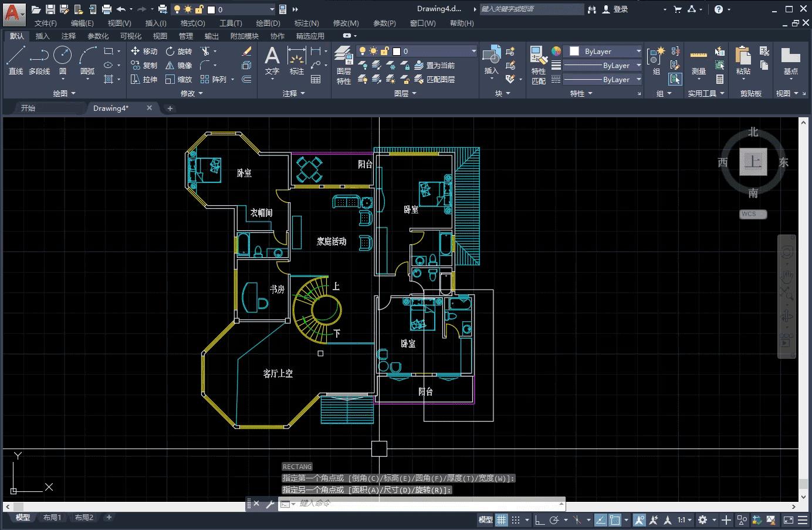Toggle ortho mode in status bar
The width and height of the screenshot is (812, 530).
(x=540, y=519)
